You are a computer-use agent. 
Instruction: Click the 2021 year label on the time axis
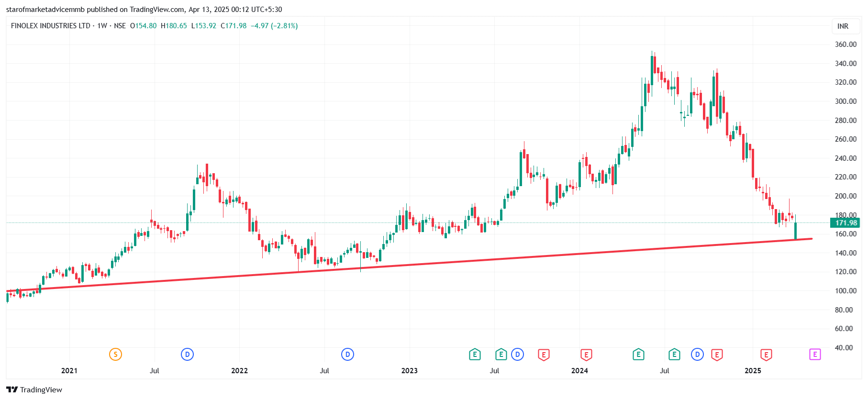(69, 371)
